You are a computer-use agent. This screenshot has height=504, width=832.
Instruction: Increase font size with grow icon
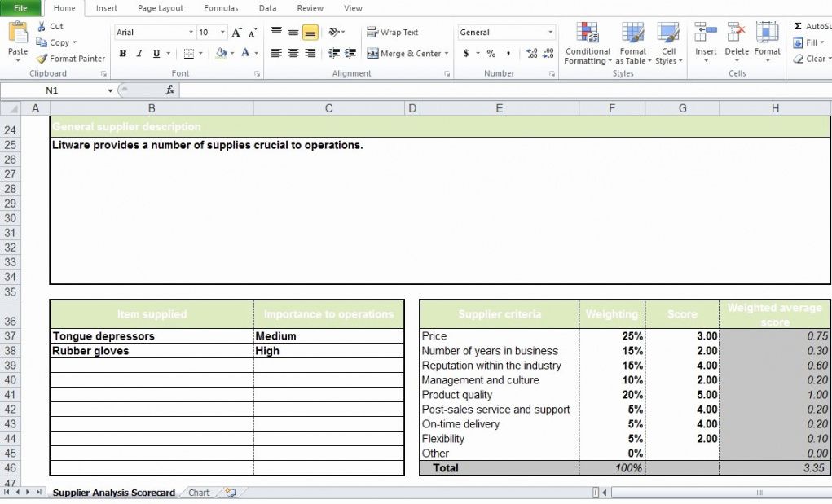tap(236, 33)
